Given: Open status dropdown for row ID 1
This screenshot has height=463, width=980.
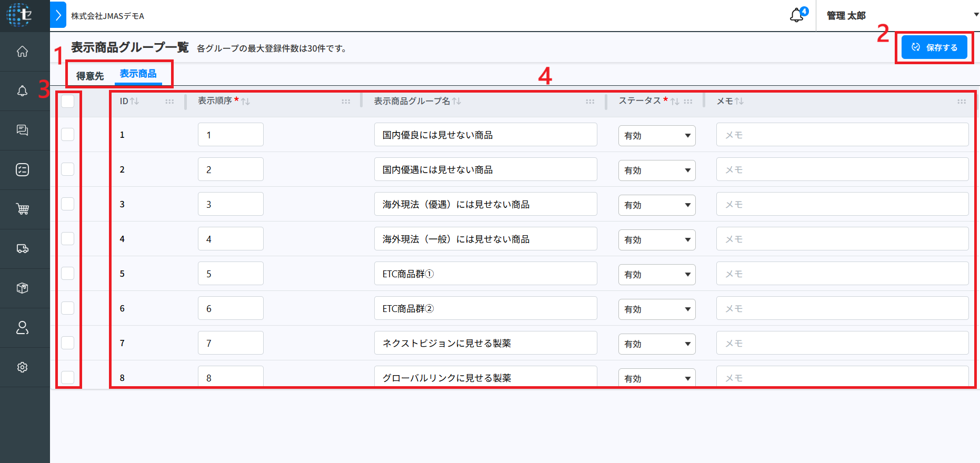Looking at the screenshot, I should [656, 136].
